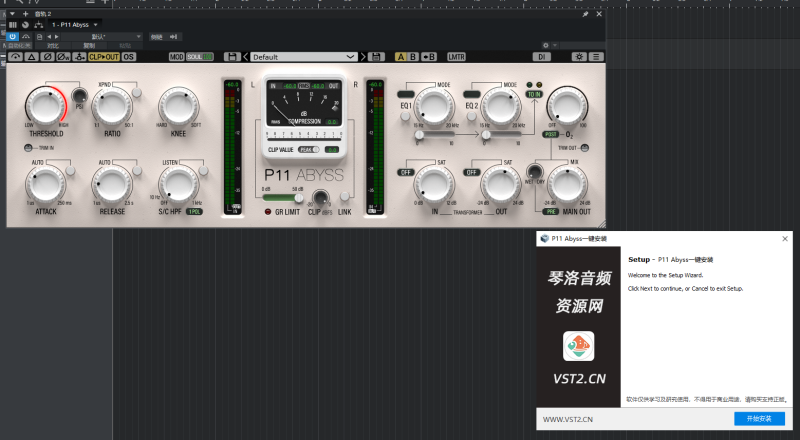Click the brightness sun icon in plugin toolbar
The width and height of the screenshot is (800, 440).
point(578,57)
